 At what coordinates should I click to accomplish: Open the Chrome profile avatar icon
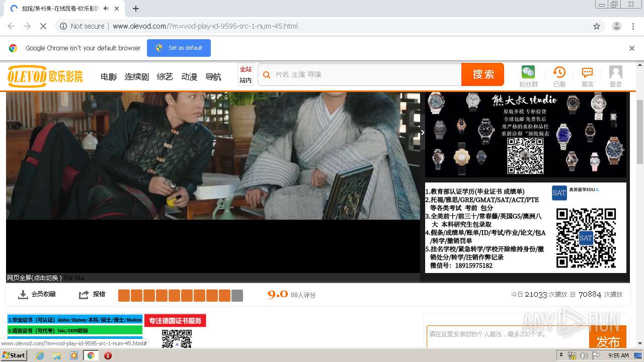(616, 26)
